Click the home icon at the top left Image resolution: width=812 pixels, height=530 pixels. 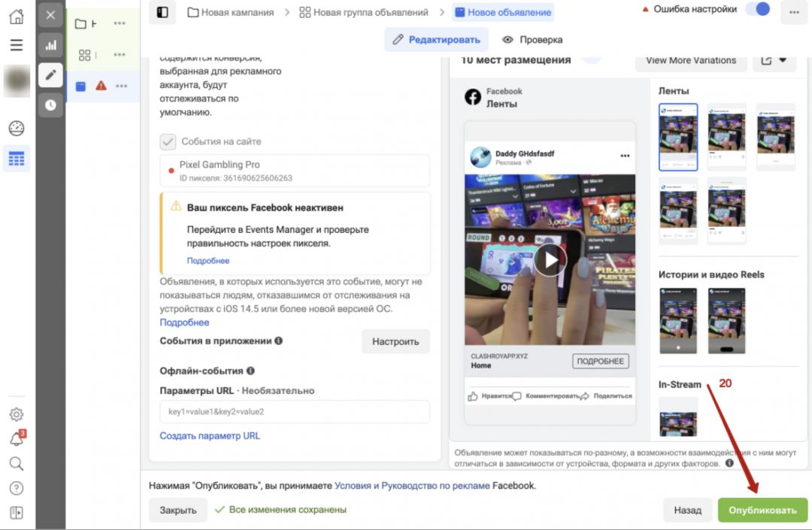coord(17,15)
